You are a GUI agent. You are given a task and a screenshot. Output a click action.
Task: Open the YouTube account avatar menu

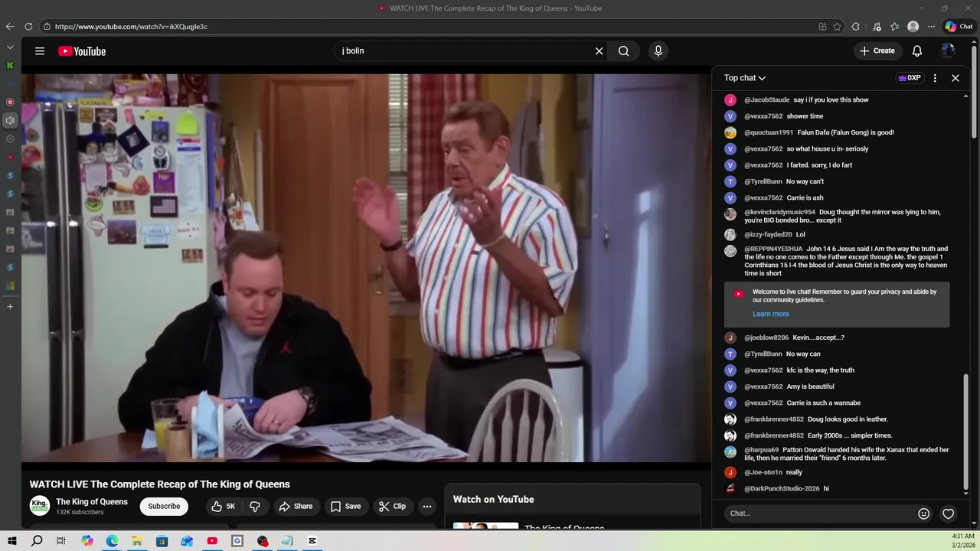point(948,51)
